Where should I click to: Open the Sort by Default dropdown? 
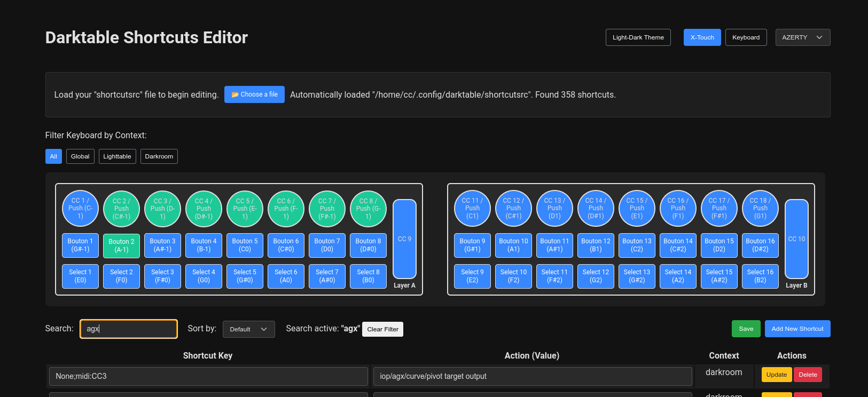(249, 329)
